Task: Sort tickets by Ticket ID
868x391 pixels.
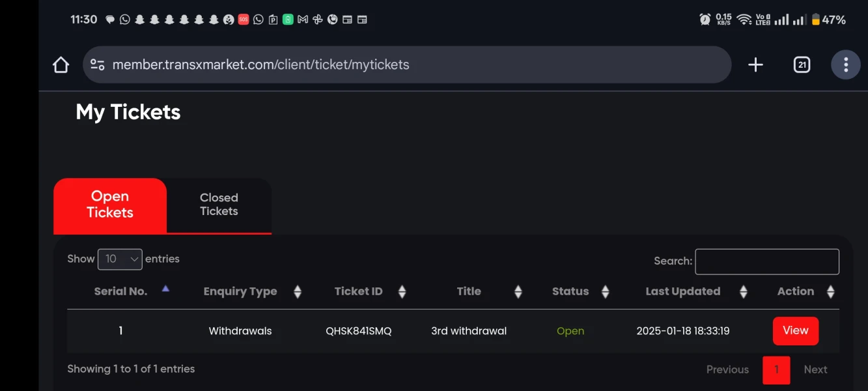Action: 402,292
